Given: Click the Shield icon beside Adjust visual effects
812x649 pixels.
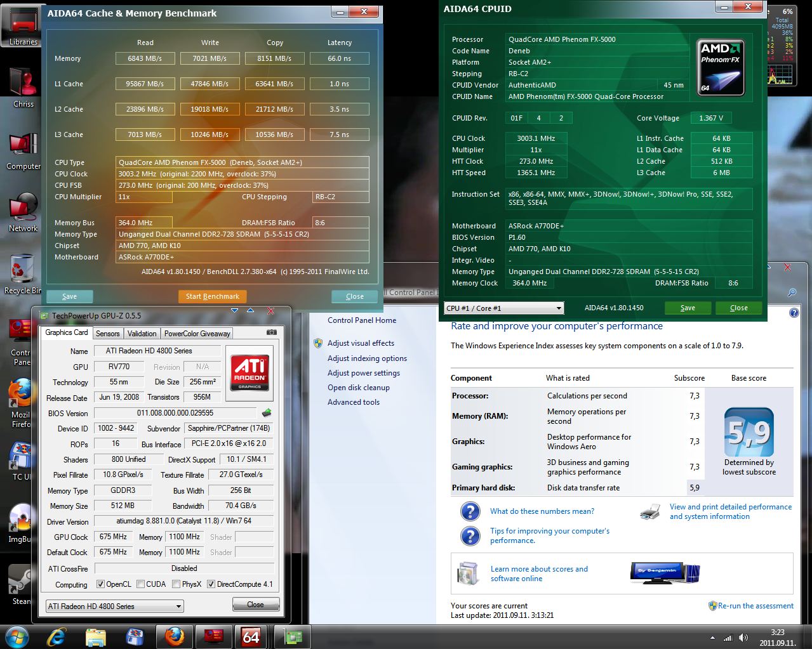Looking at the screenshot, I should click(x=318, y=343).
